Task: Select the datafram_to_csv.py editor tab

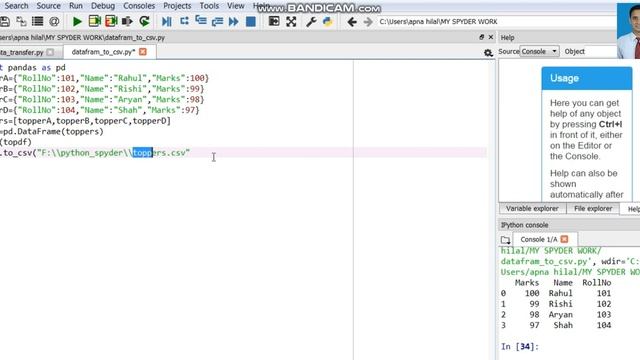Action: tap(103, 52)
